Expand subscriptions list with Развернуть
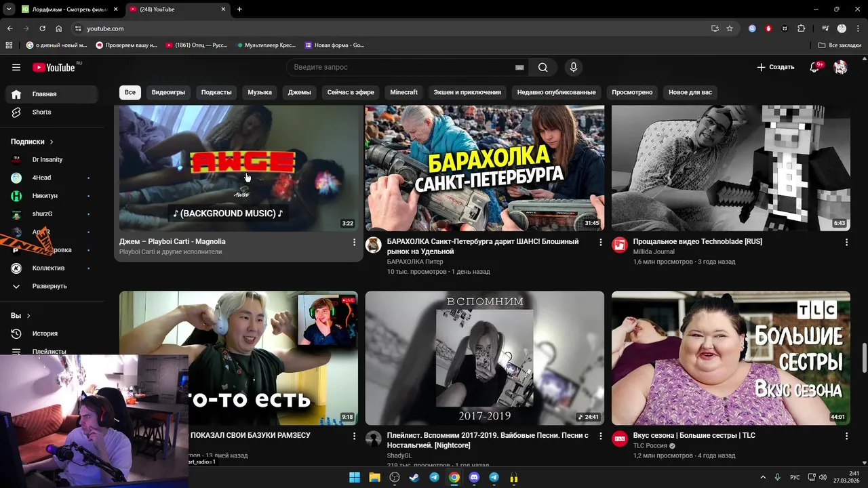This screenshot has height=488, width=868. point(50,286)
